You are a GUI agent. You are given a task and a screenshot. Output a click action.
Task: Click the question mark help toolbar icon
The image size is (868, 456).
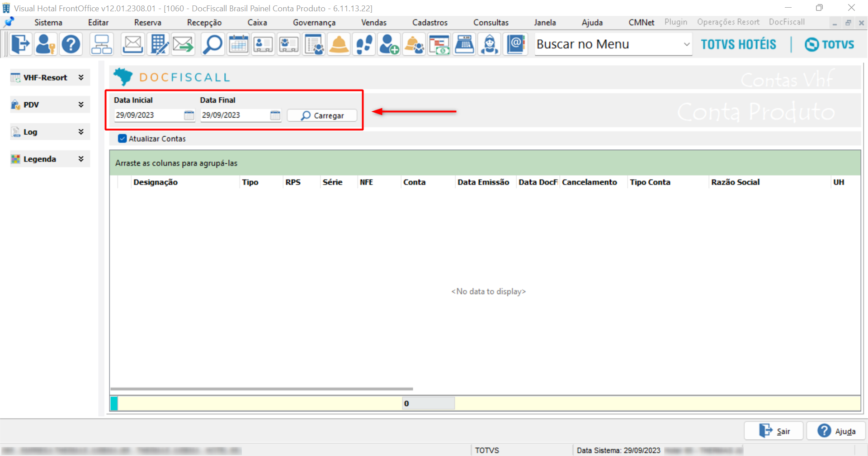(71, 44)
